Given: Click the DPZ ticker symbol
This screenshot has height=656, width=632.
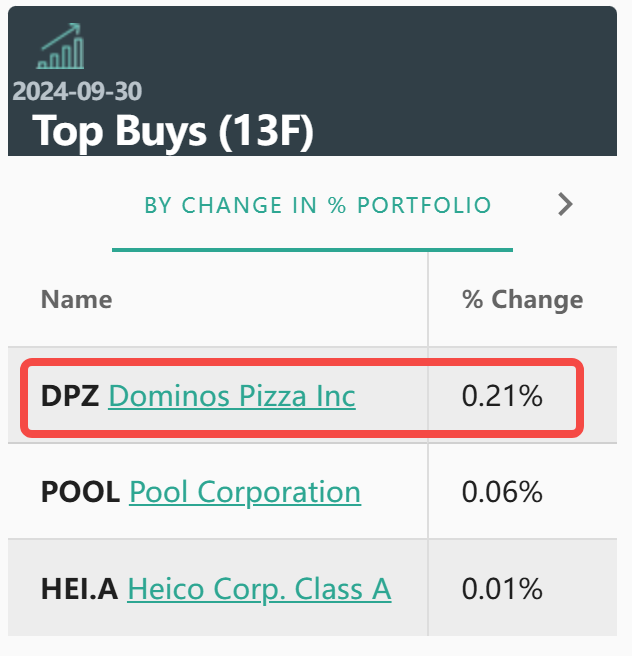Looking at the screenshot, I should 70,396.
